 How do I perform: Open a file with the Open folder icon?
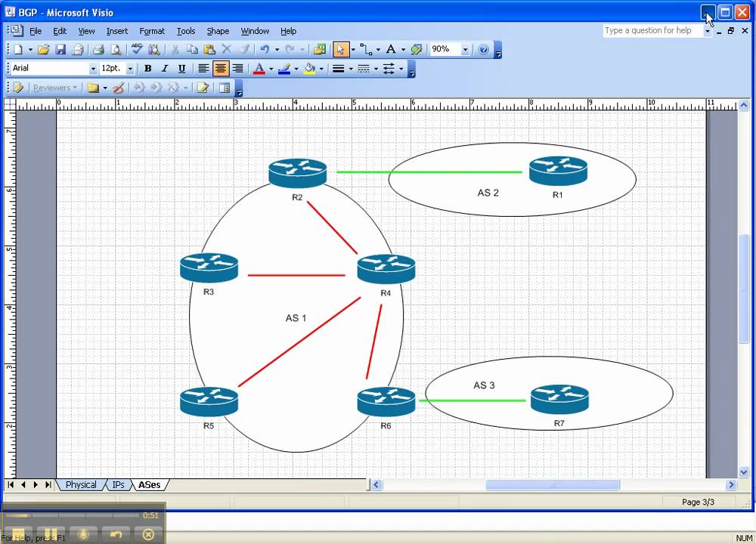point(43,49)
